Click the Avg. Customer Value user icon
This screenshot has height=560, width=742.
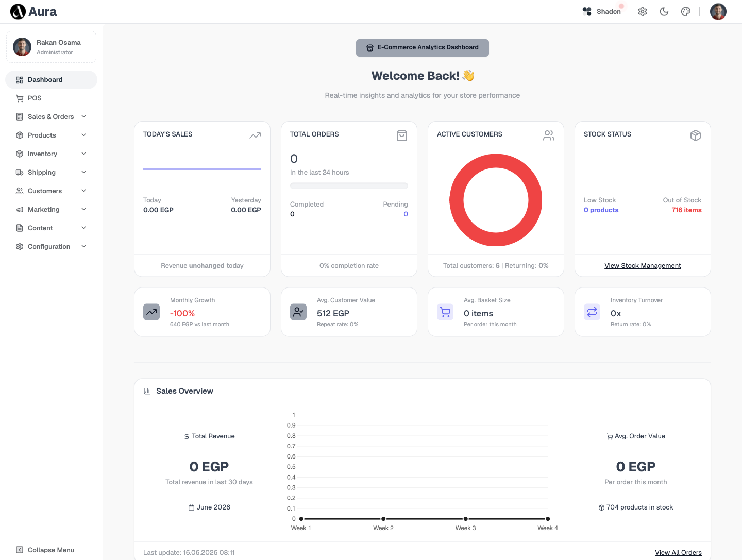coord(298,312)
